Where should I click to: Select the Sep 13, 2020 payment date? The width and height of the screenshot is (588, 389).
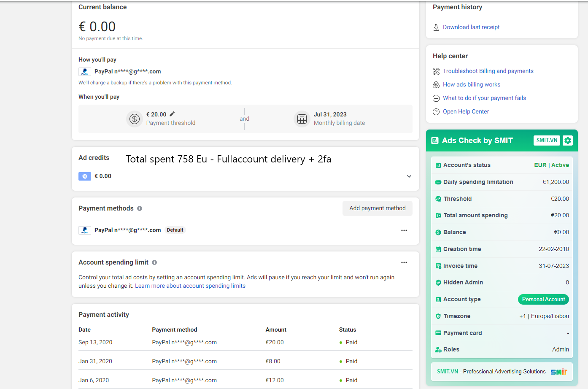95,342
